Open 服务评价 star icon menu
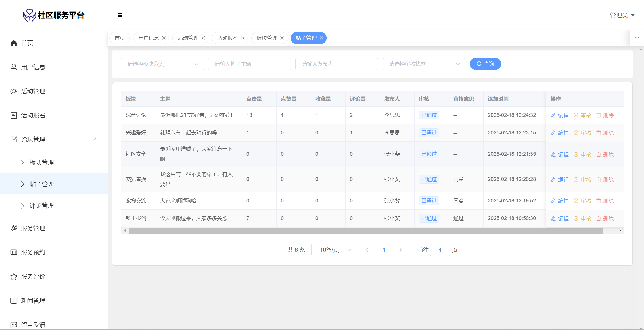This screenshot has height=330, width=644. tap(14, 277)
